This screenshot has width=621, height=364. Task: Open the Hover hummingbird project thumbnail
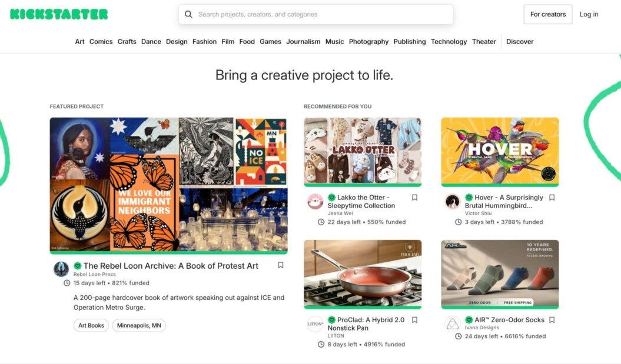coord(500,151)
